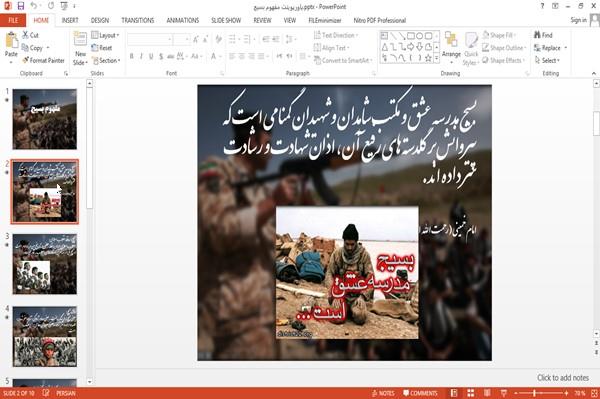The height and width of the screenshot is (399, 600).
Task: Activate the Format Painter
Action: click(x=43, y=60)
